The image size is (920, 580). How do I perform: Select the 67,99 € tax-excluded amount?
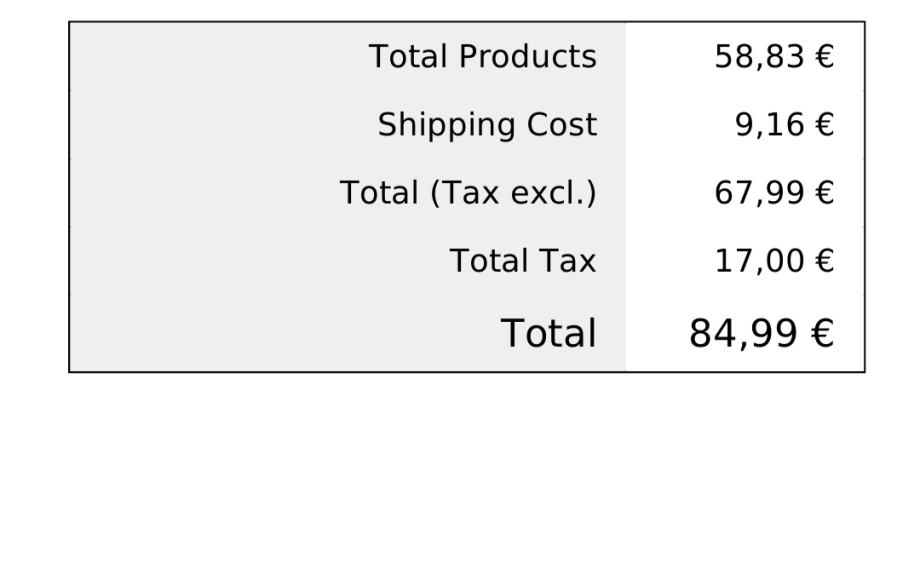pyautogui.click(x=773, y=192)
